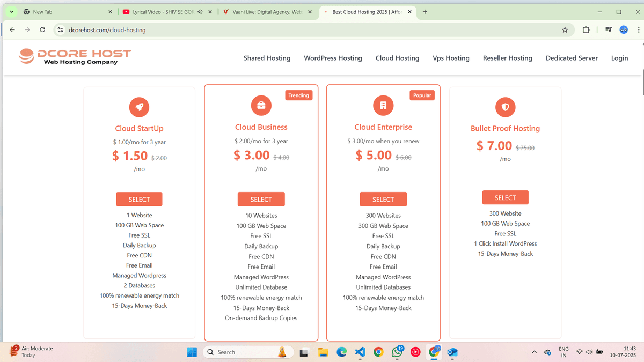Open WordPress Hosting menu item
Image resolution: width=644 pixels, height=362 pixels.
coord(333,58)
